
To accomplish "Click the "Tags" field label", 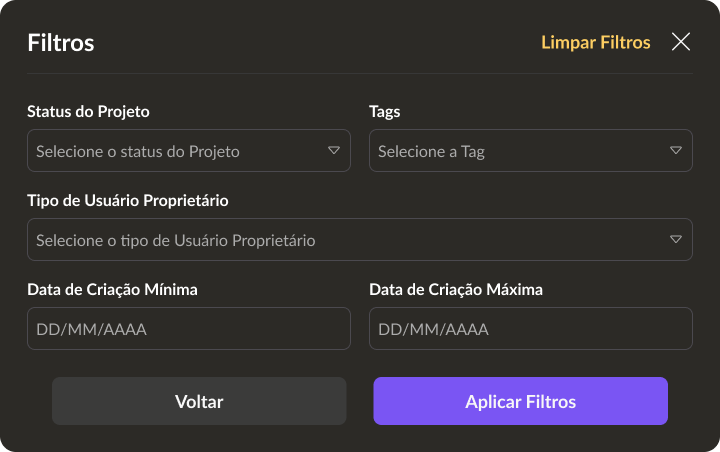I will point(385,111).
